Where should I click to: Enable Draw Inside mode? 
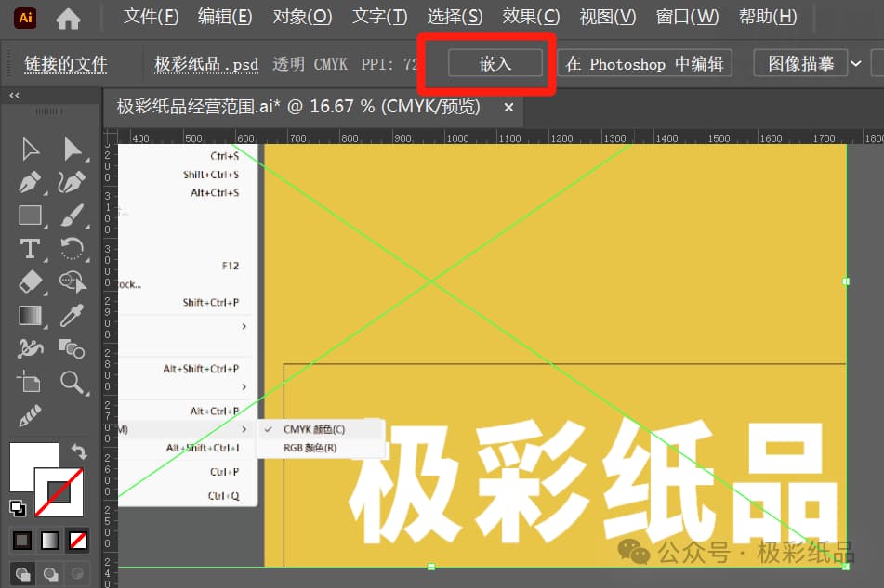[77, 574]
